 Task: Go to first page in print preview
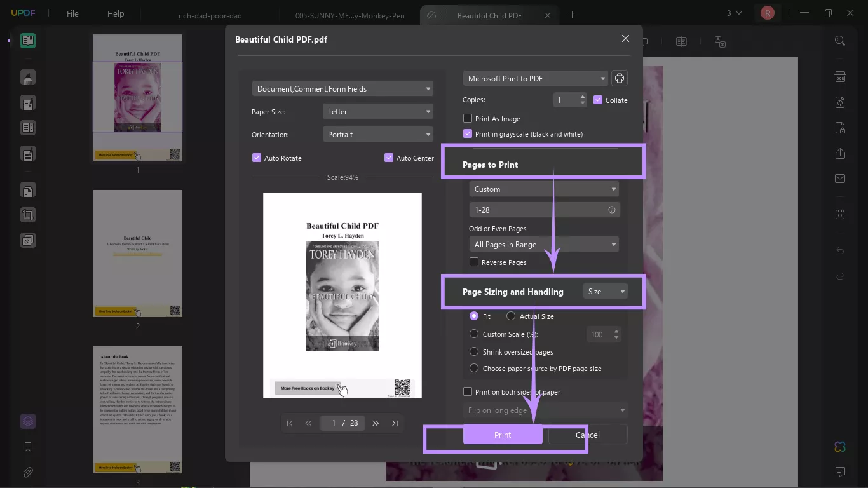pyautogui.click(x=290, y=423)
